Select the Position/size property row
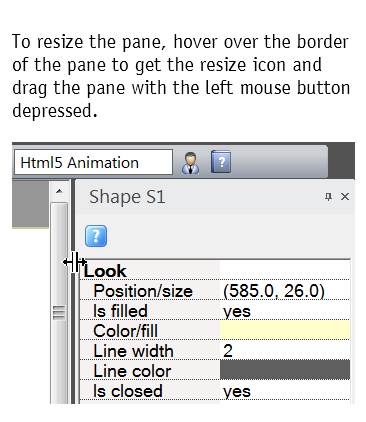Viewport: 366px width, 422px height. pos(215,291)
